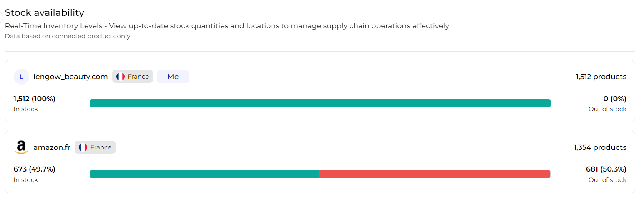Screen dimensions: 644x199
Task: Click the Amazon logo icon
Action: point(21,147)
